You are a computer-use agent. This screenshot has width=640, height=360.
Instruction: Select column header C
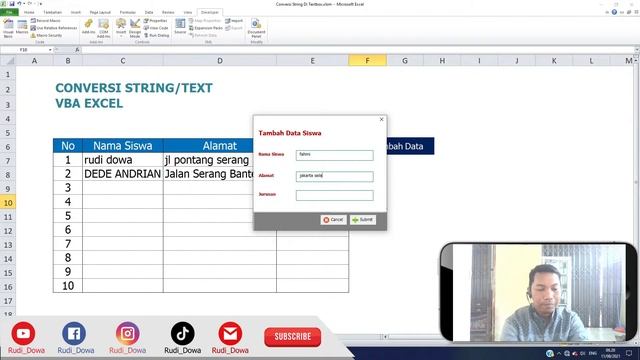[x=122, y=61]
